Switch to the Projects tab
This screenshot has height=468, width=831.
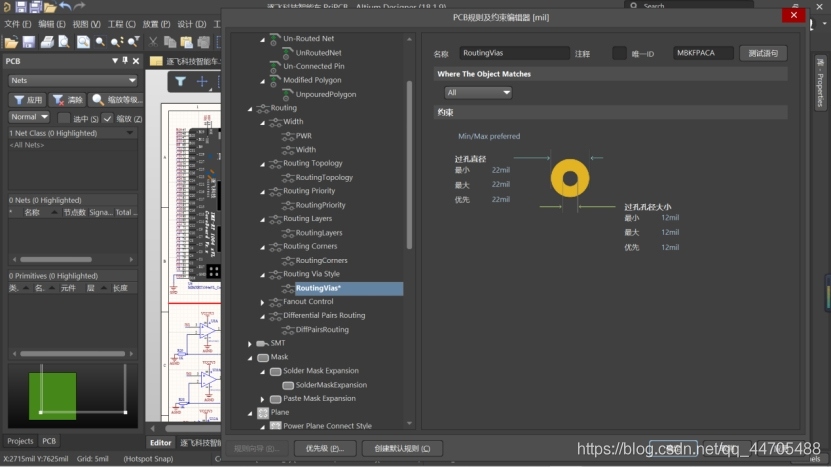20,441
